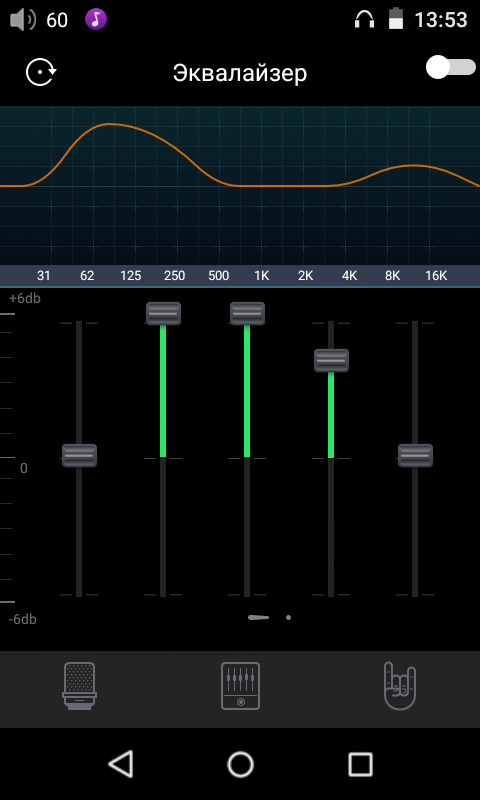Open the microphone vocal preset icon
Viewport: 480px width, 800px height.
click(80, 686)
